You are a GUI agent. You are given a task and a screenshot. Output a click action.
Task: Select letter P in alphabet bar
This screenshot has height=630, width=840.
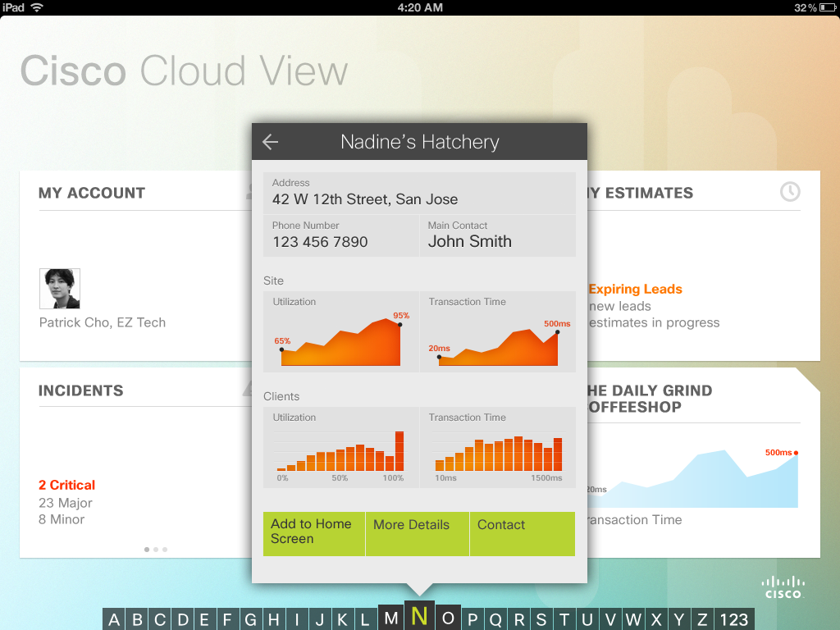(x=472, y=620)
